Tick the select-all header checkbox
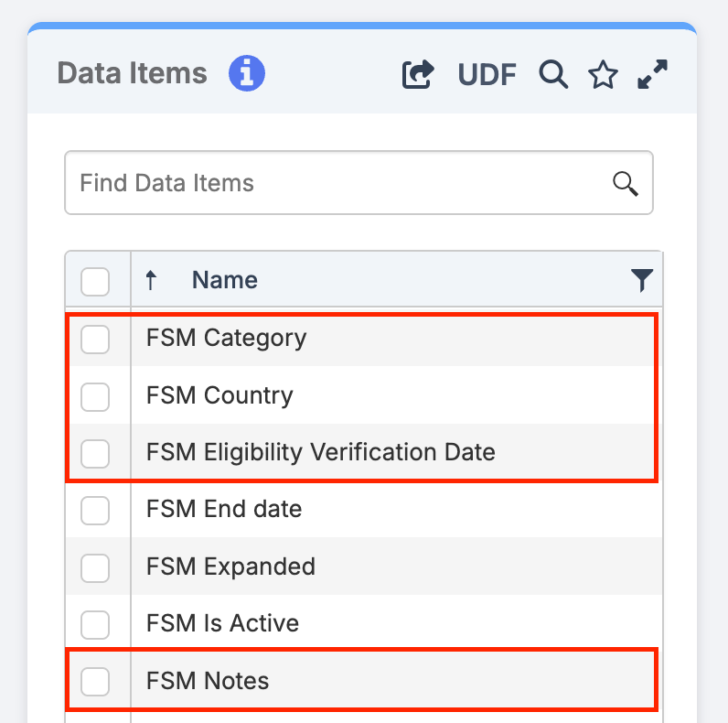 click(x=95, y=282)
